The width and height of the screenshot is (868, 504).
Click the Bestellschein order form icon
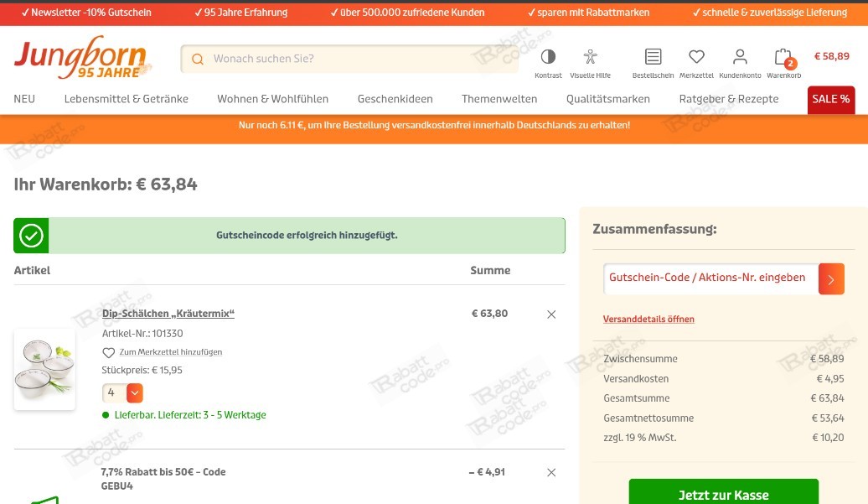coord(653,56)
